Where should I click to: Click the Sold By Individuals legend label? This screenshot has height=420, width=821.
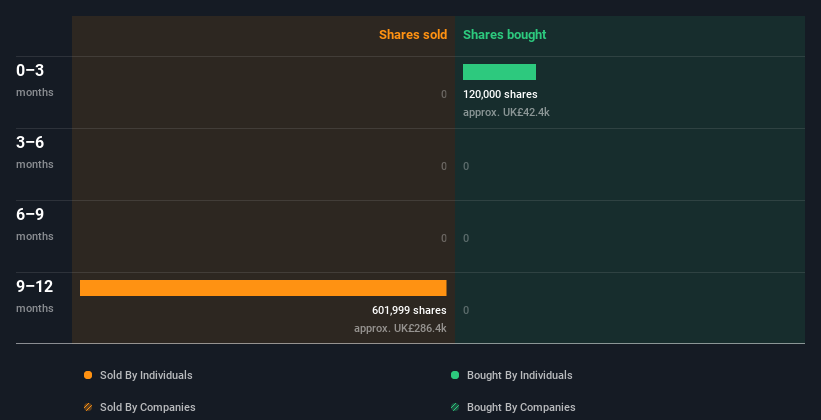coord(146,375)
